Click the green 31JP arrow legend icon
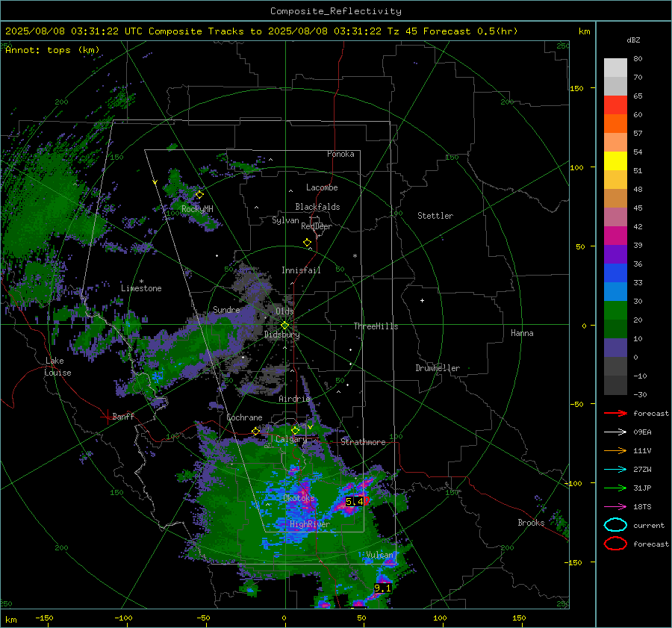This screenshot has width=672, height=628. [x=615, y=488]
